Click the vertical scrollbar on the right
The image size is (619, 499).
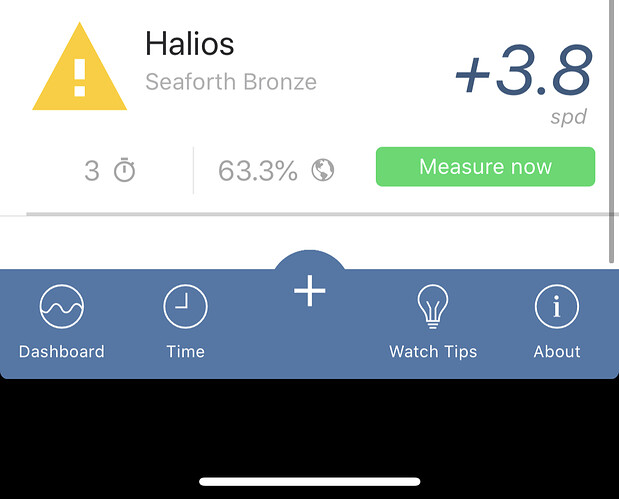coord(612,130)
